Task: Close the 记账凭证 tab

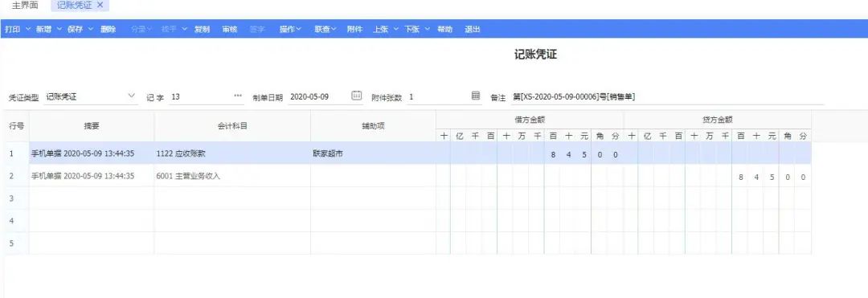Action: (100, 5)
